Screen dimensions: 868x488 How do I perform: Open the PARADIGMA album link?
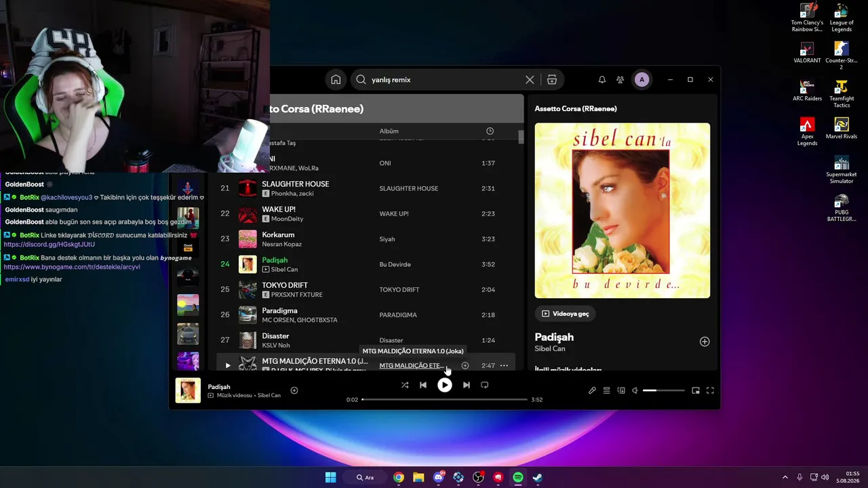point(398,315)
